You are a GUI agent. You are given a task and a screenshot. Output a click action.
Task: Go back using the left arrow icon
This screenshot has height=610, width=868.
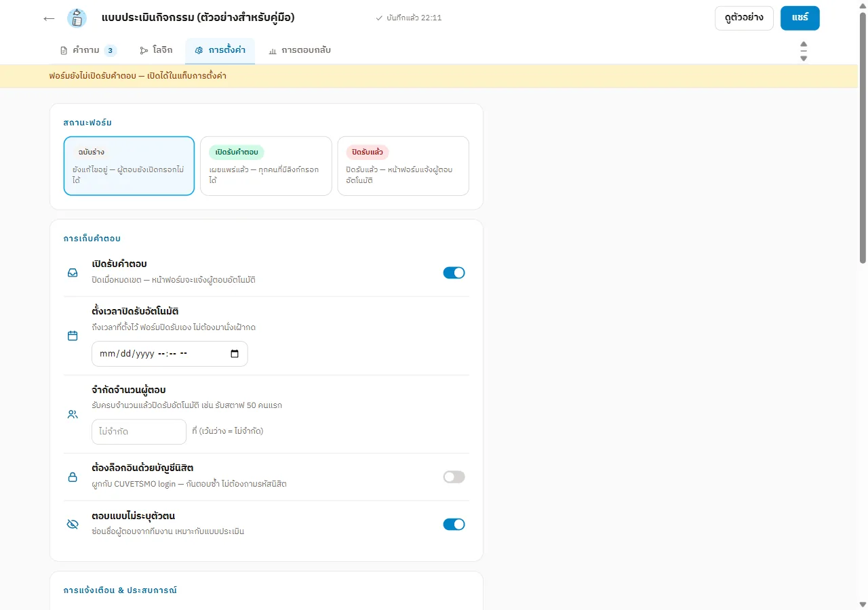(x=49, y=18)
